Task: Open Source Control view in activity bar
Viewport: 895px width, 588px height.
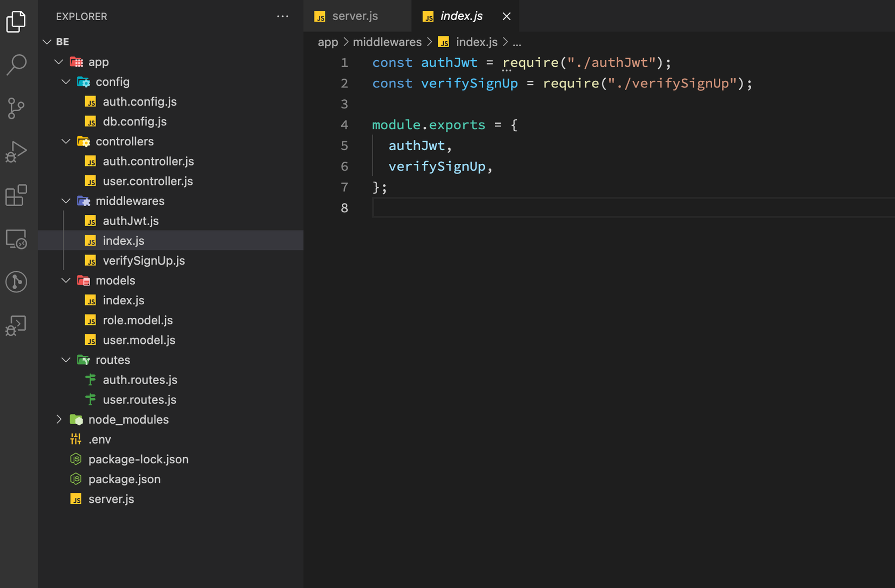Action: click(x=16, y=108)
